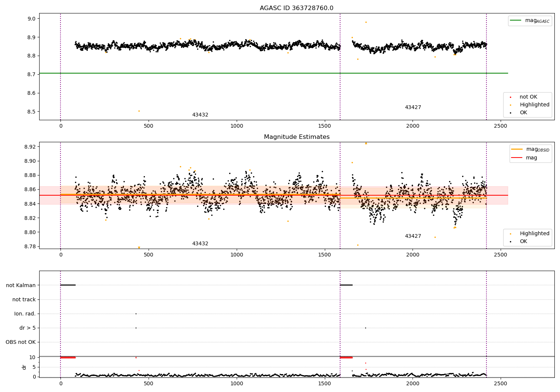Click the 9.0 y-axis tick label
The height and width of the screenshot is (392, 560).
32,19
